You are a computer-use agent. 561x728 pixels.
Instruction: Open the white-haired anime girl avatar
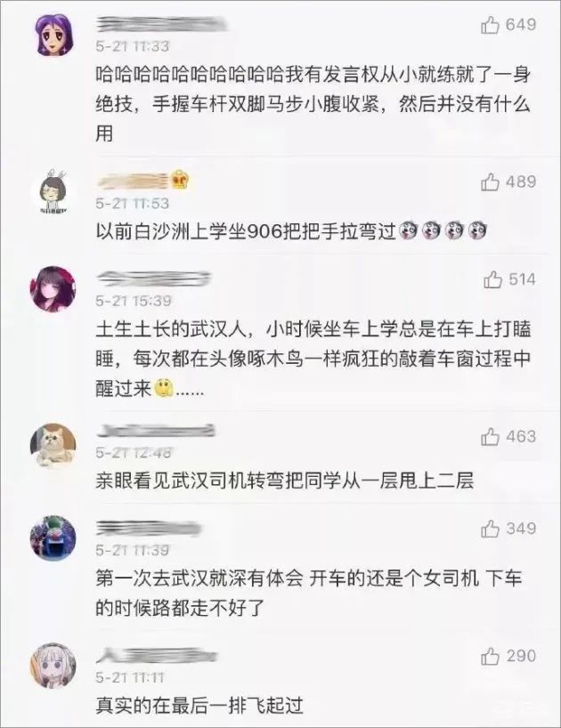(53, 666)
